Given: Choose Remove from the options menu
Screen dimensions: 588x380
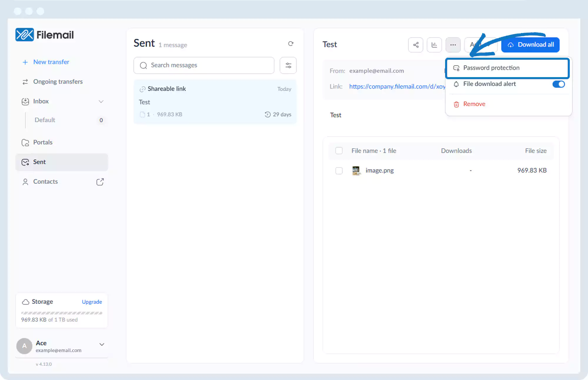Looking at the screenshot, I should [474, 104].
